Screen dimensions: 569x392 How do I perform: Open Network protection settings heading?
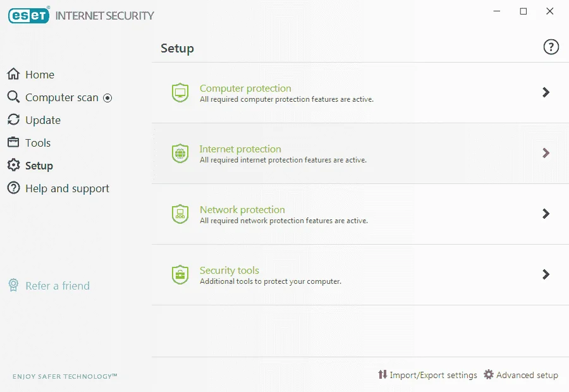tap(242, 209)
